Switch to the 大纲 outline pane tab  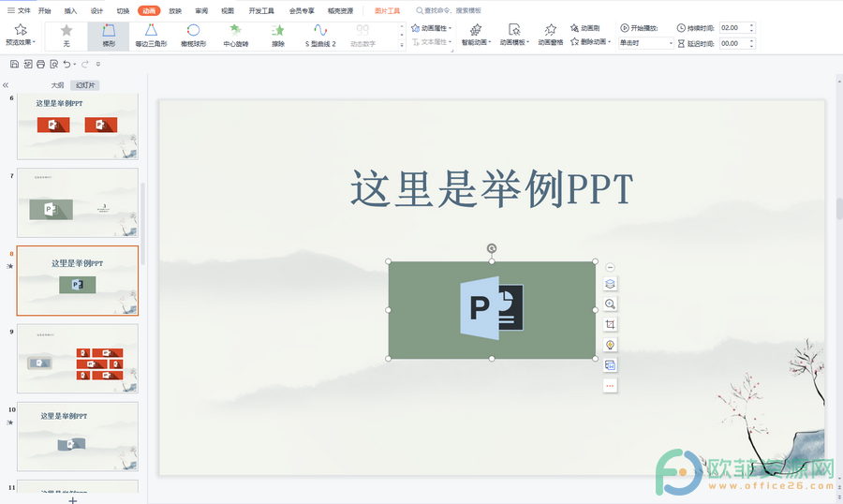pyautogui.click(x=57, y=85)
